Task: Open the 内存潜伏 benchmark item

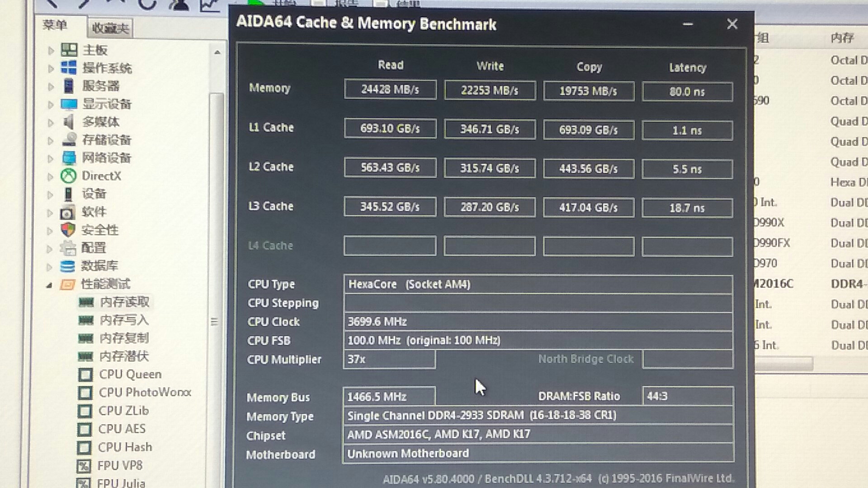Action: tap(124, 356)
